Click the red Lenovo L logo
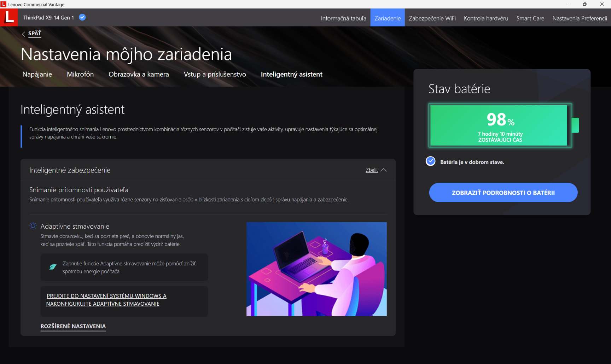The height and width of the screenshot is (364, 611). [9, 17]
